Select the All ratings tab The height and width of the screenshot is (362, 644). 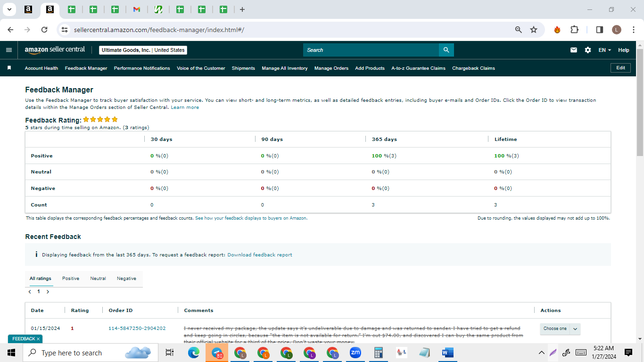click(x=41, y=279)
